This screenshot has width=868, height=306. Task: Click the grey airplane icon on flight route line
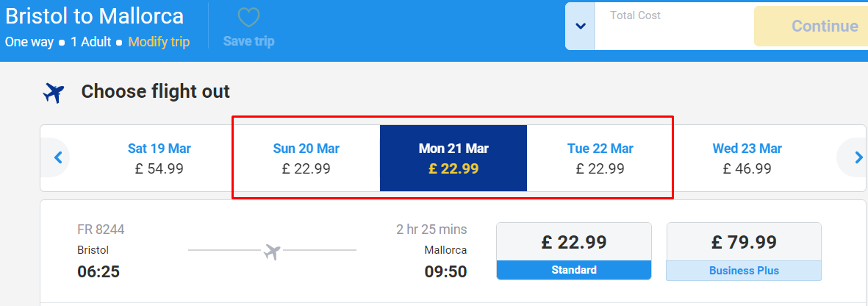[272, 252]
